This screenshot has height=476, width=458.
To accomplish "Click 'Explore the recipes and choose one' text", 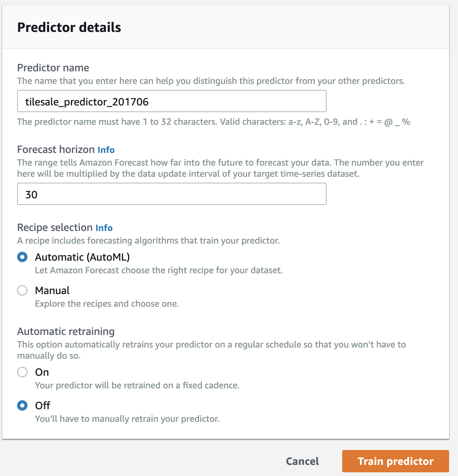I will pyautogui.click(x=107, y=304).
